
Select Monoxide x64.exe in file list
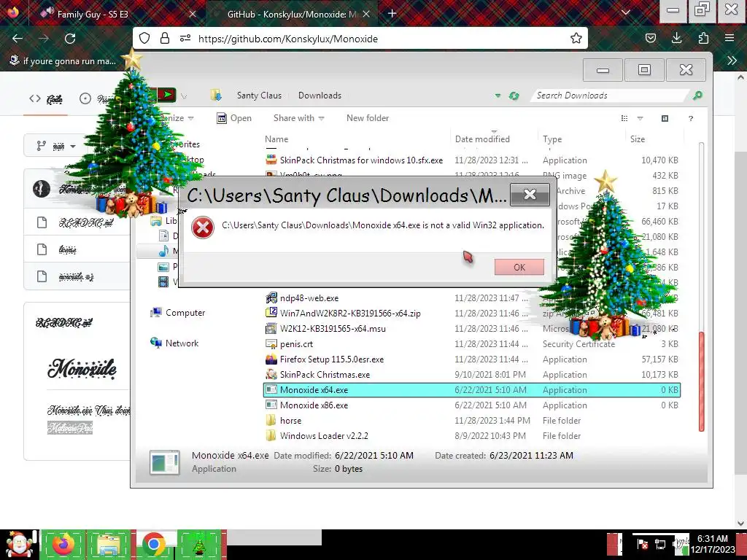point(472,390)
